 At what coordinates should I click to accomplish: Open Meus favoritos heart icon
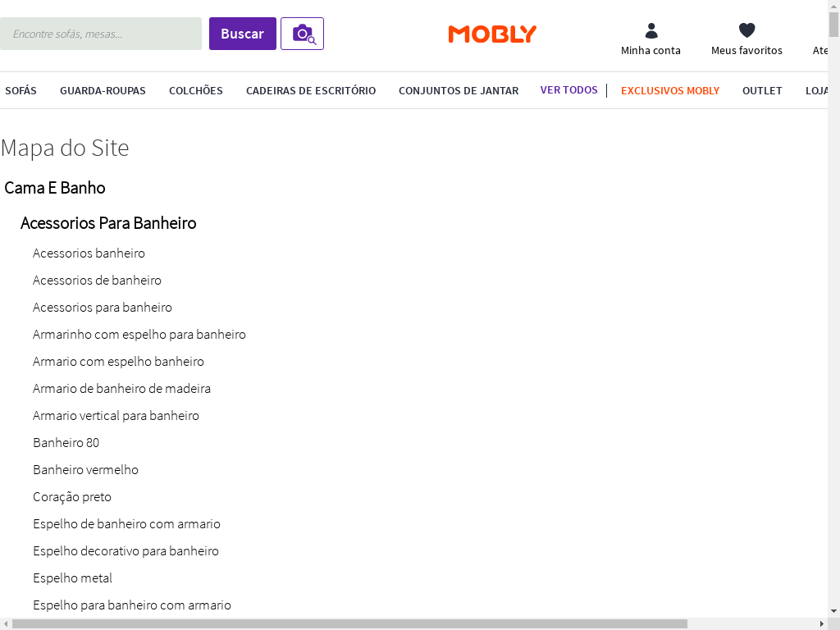[x=746, y=31]
